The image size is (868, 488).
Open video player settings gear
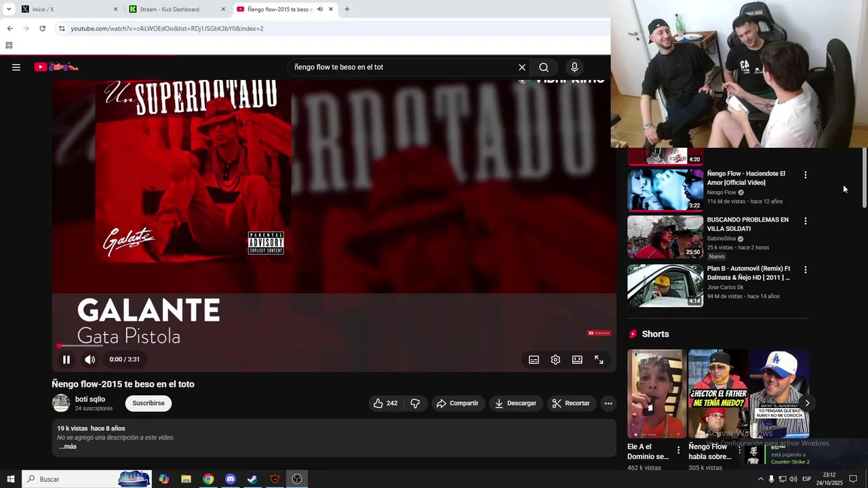pos(555,360)
